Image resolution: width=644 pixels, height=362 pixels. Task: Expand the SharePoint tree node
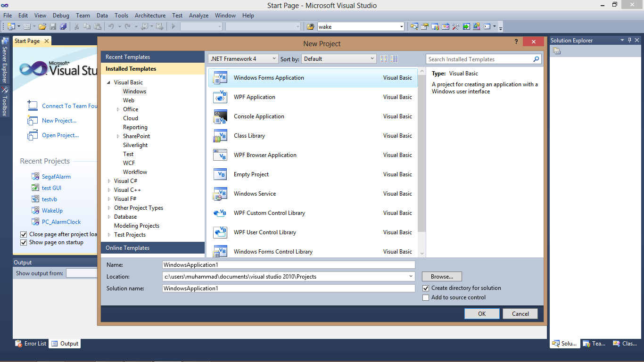pyautogui.click(x=118, y=136)
